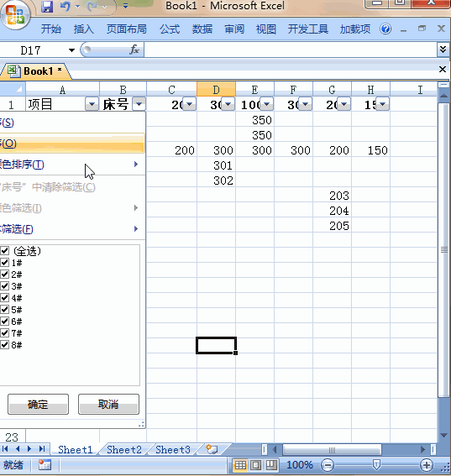Go to last sheet navigation arrow
The width and height of the screenshot is (451, 476).
coord(42,448)
